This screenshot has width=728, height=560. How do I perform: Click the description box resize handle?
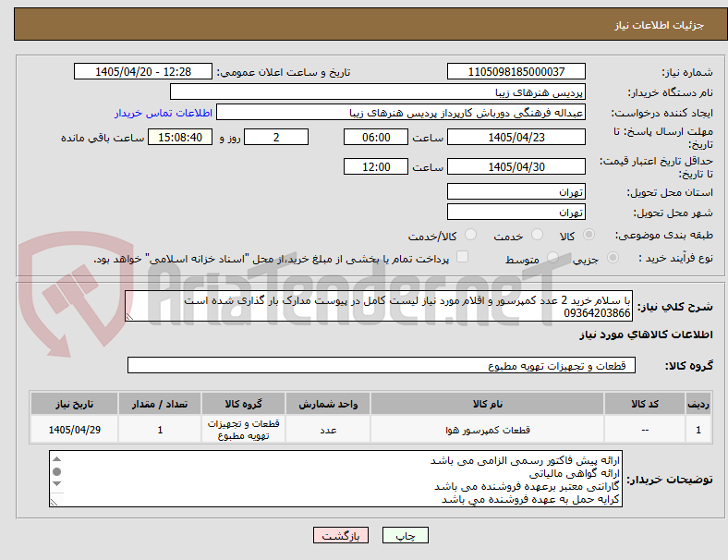129,317
